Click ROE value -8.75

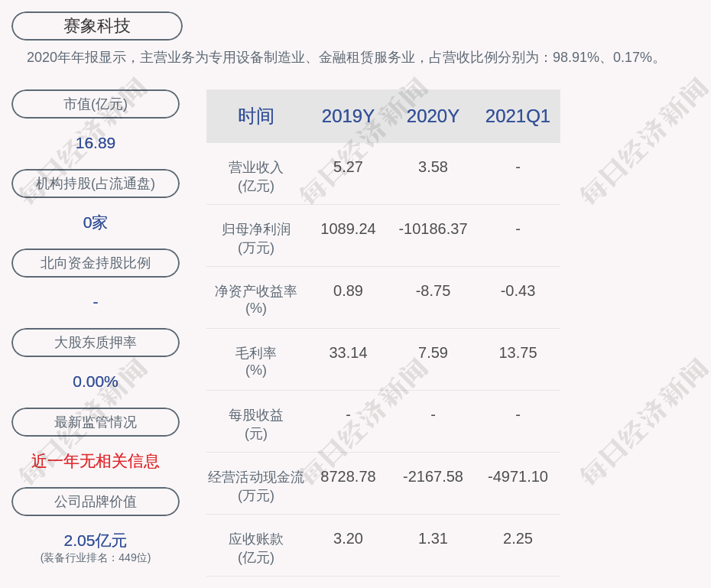click(x=433, y=291)
